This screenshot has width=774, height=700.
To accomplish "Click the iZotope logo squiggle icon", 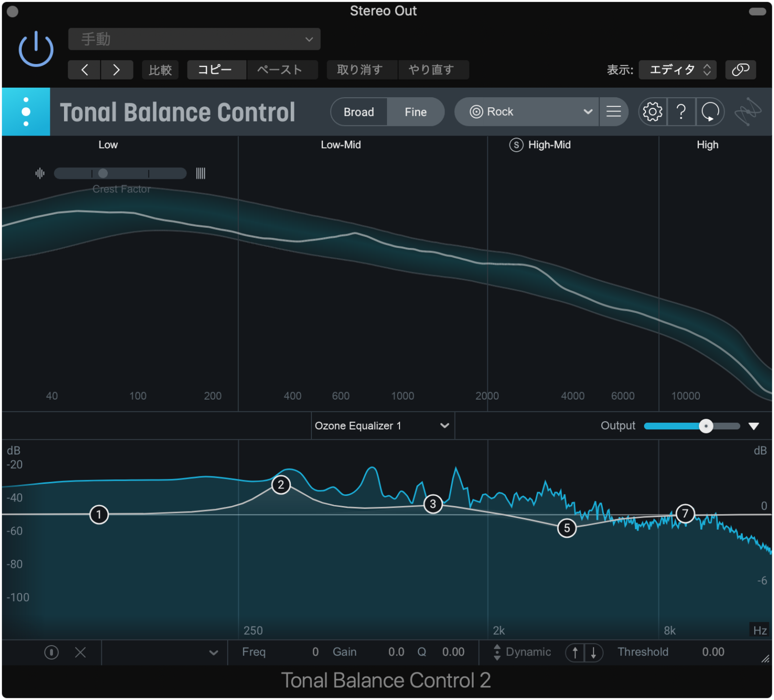I will coord(748,112).
